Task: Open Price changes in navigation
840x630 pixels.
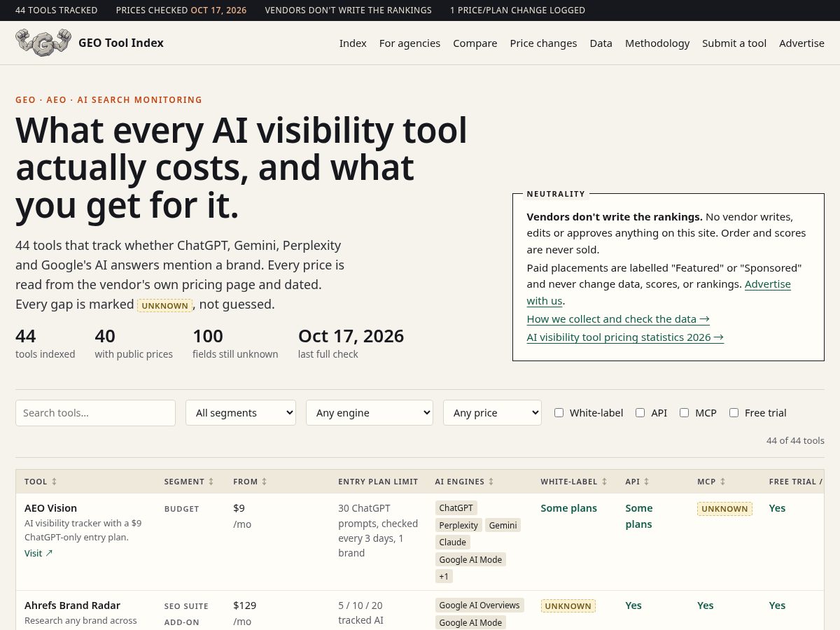Action: point(543,43)
